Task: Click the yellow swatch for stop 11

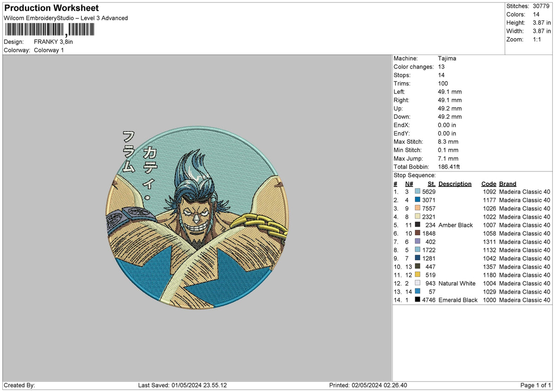Action: (418, 275)
